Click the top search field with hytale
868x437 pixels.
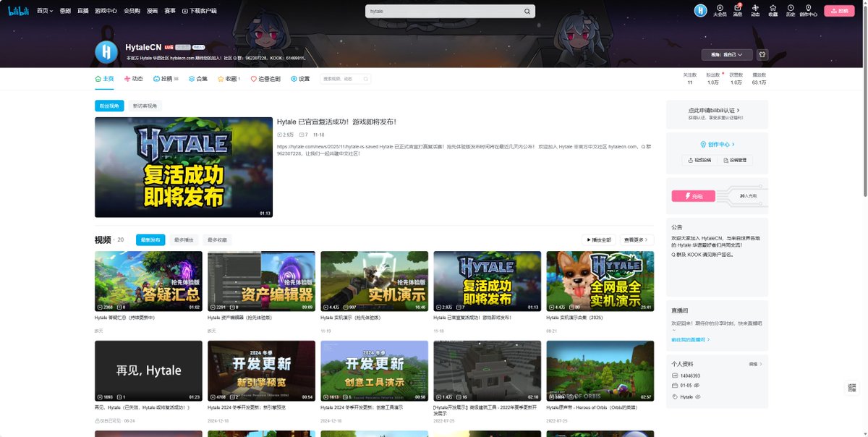click(x=443, y=12)
